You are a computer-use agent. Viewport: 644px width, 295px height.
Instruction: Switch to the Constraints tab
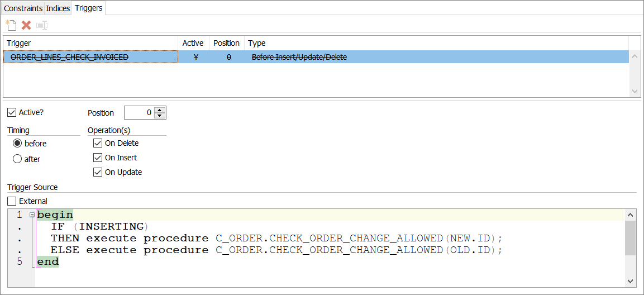(23, 8)
